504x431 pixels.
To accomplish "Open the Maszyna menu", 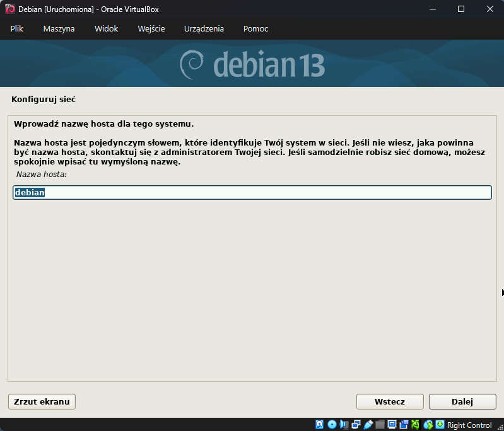I will click(59, 29).
